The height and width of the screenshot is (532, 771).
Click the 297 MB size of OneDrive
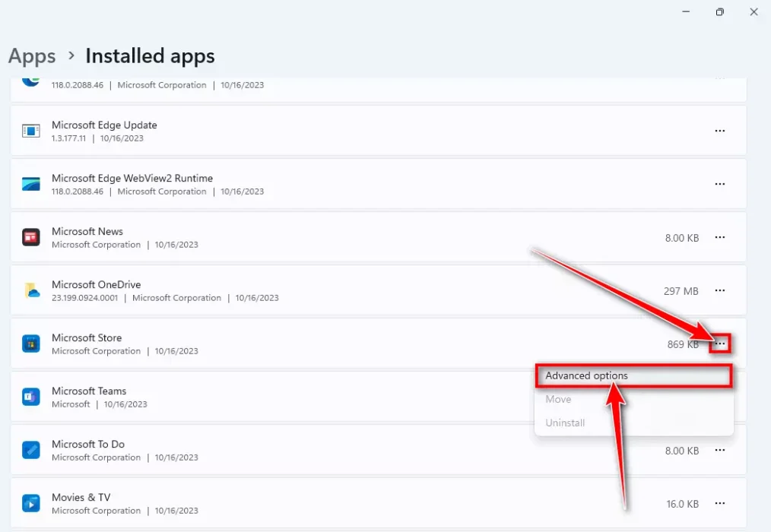681,291
